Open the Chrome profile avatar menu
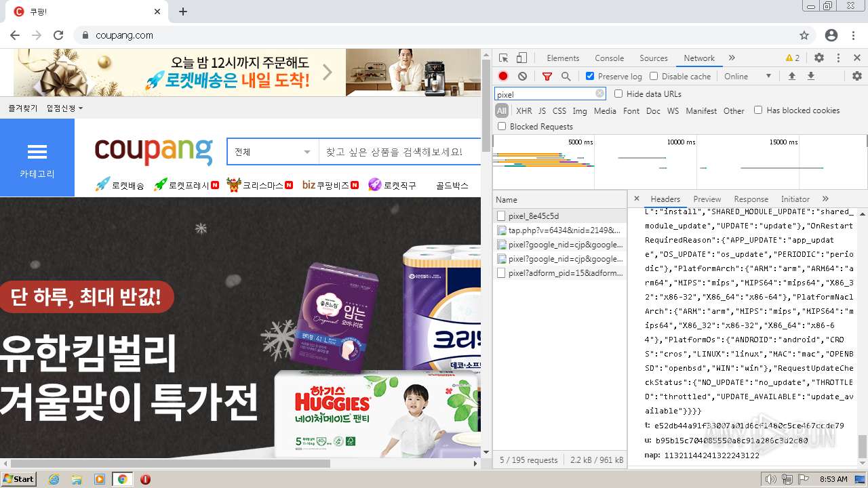 click(x=831, y=35)
